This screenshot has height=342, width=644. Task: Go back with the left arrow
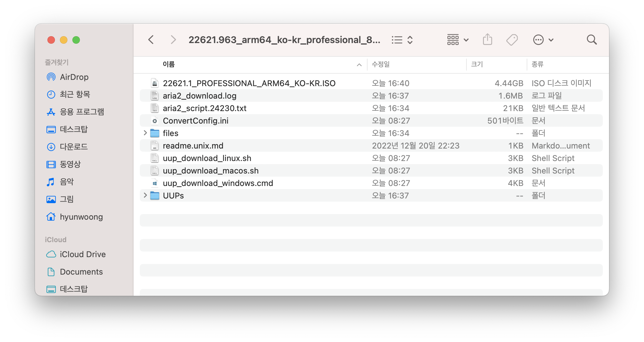[151, 40]
